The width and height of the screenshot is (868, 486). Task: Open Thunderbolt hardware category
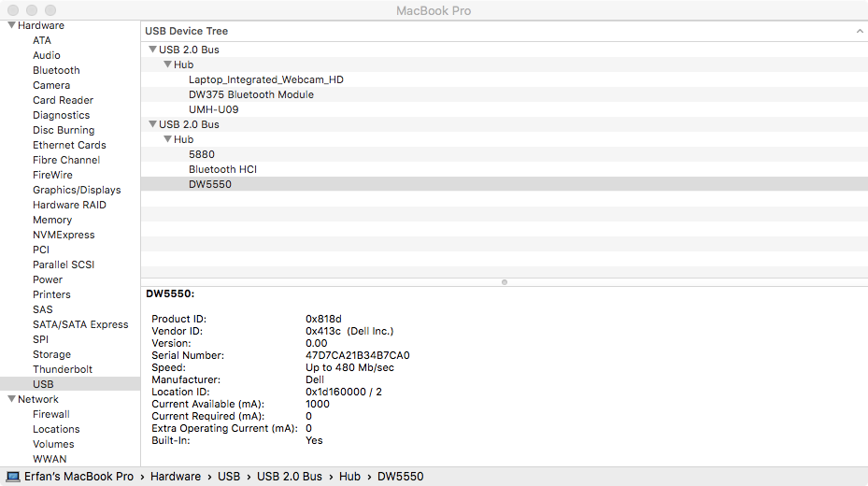point(63,369)
